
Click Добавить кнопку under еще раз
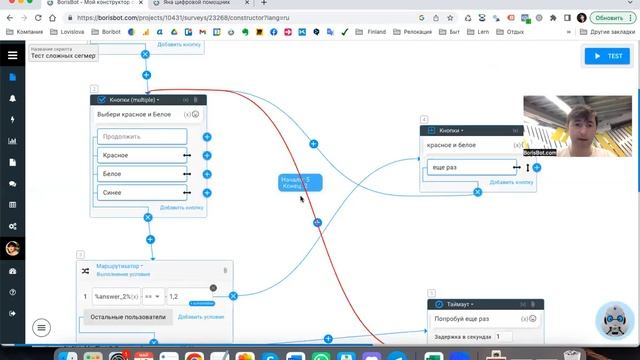(511, 182)
